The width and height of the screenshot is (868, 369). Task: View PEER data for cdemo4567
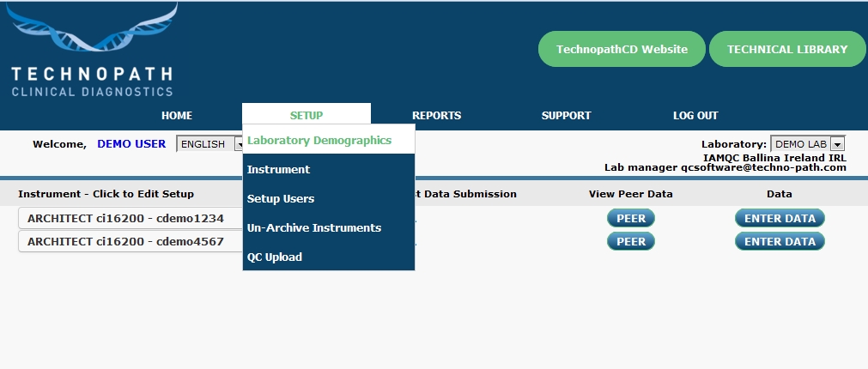click(x=631, y=241)
